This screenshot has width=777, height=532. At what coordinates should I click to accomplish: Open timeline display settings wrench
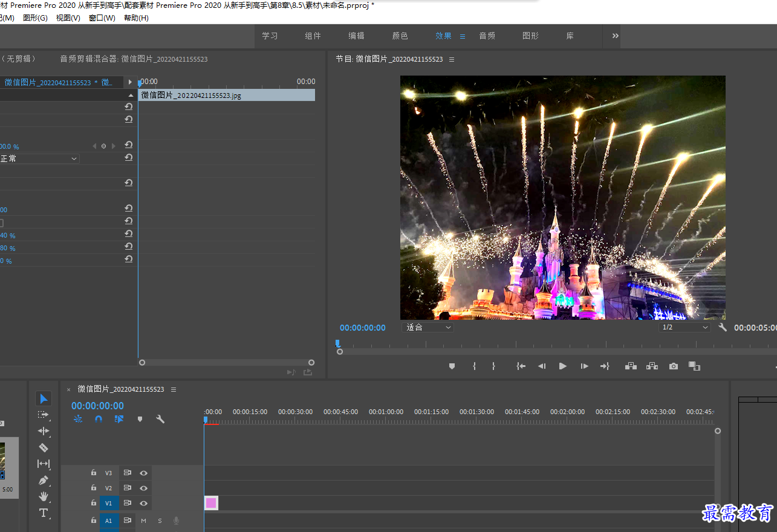(x=160, y=419)
